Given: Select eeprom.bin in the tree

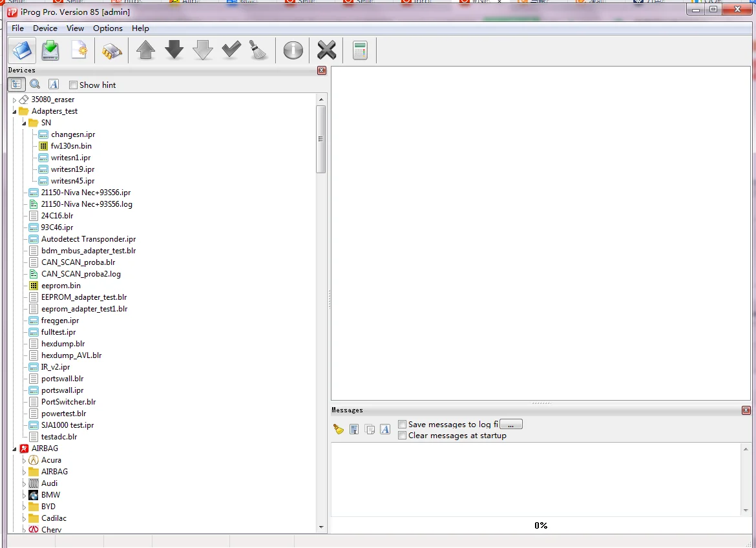Looking at the screenshot, I should click(61, 285).
